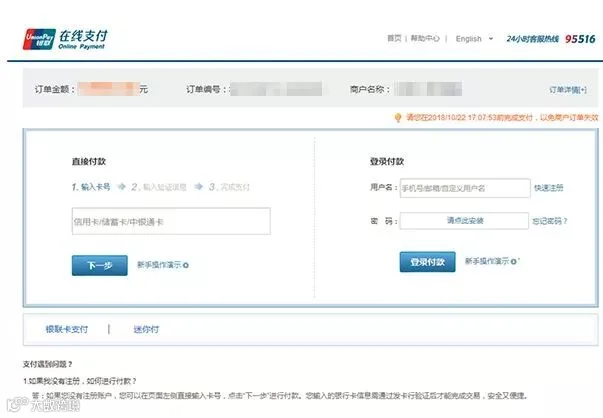
Task: Click the 24小时客服热线 label
Action: click(x=532, y=39)
